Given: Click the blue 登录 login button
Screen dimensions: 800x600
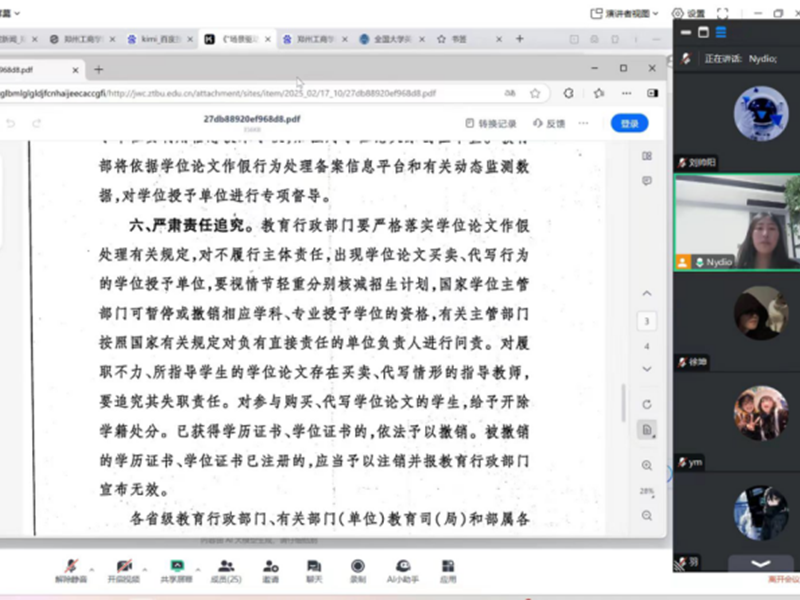Looking at the screenshot, I should [629, 123].
